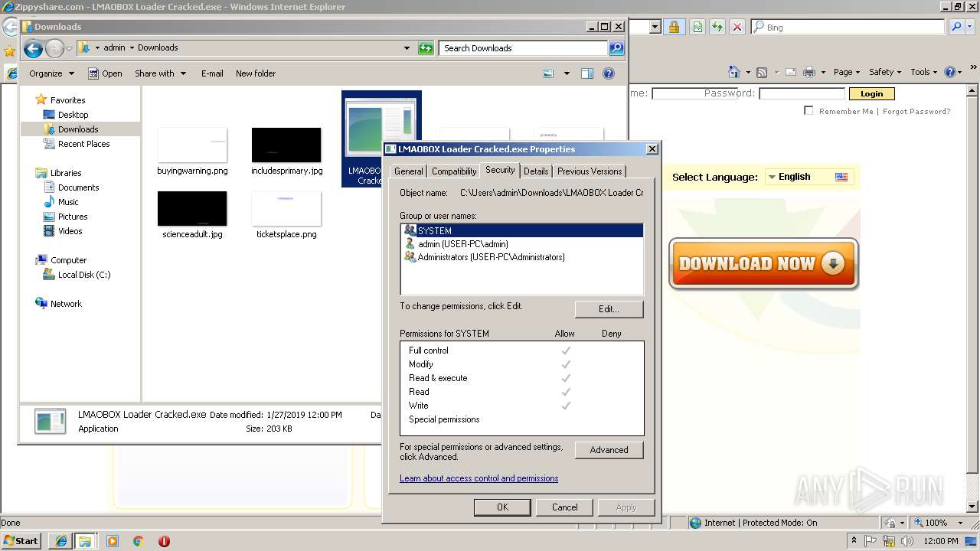Click the Search Downloads field
This screenshot has width=980, height=551.
point(524,48)
